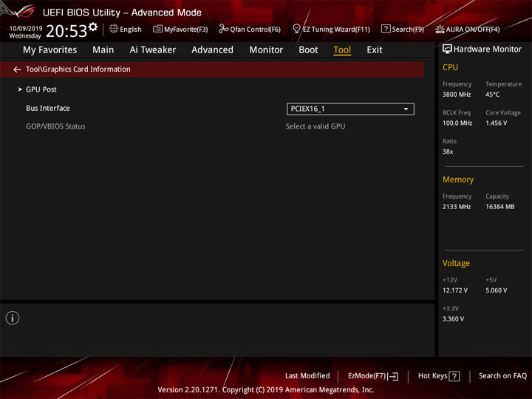Image resolution: width=532 pixels, height=399 pixels.
Task: Click the globe language icon
Action: (114, 29)
